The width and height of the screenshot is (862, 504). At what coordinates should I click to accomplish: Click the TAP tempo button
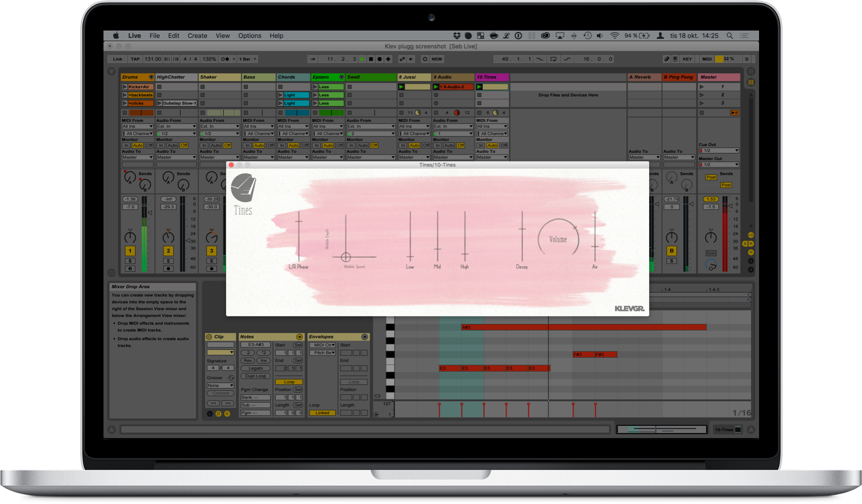[135, 59]
